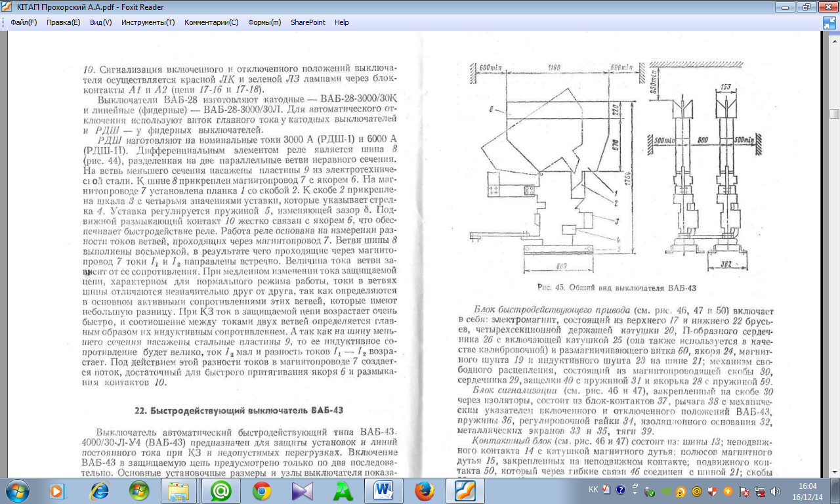840x504 pixels.
Task: Click the full-screen toggle icon in the menu bar
Action: [829, 23]
